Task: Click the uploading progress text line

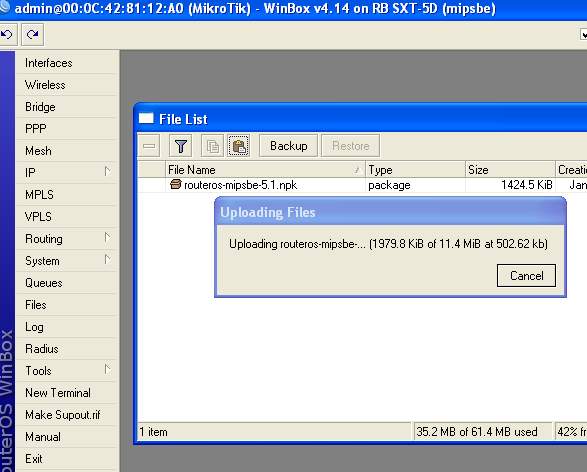Action: 388,244
